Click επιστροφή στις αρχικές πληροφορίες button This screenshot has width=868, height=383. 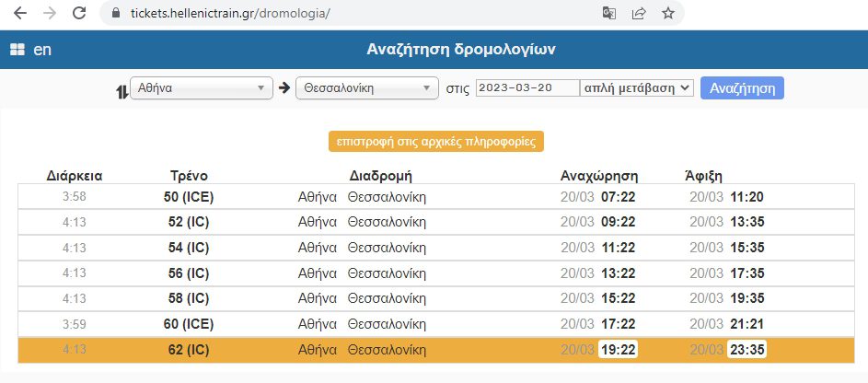click(x=436, y=142)
